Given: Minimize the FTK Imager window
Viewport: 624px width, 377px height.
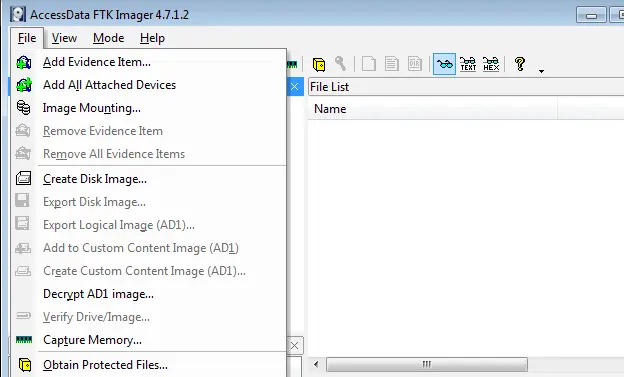Looking at the screenshot, I should [591, 15].
